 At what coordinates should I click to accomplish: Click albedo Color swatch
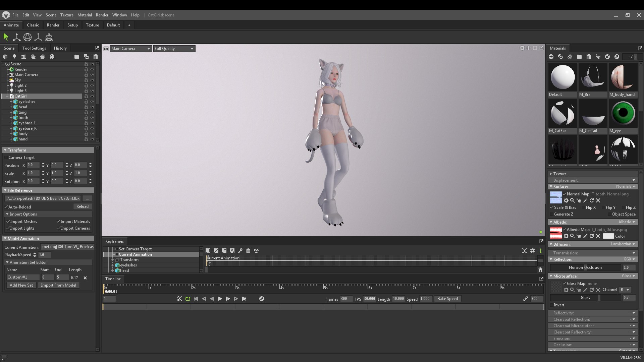608,236
